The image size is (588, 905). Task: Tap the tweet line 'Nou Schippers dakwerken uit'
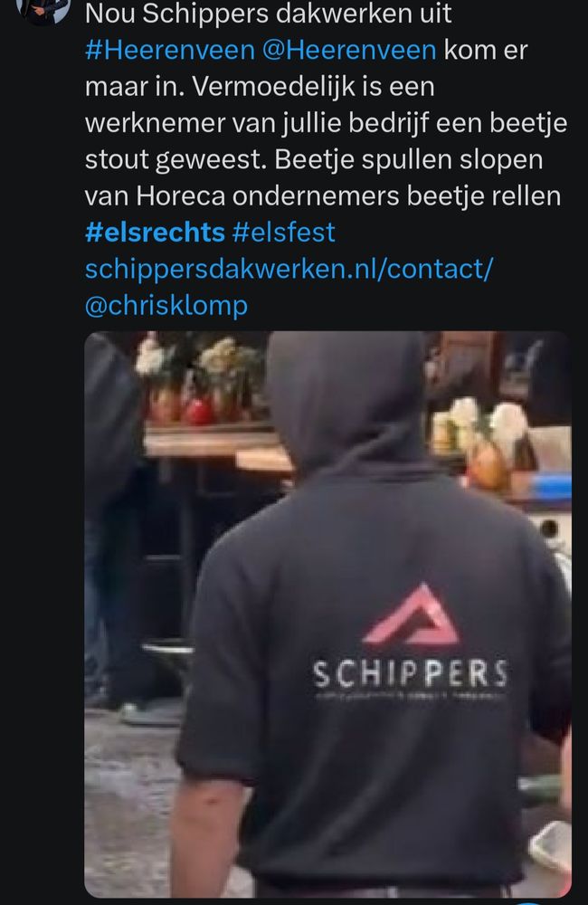[269, 14]
